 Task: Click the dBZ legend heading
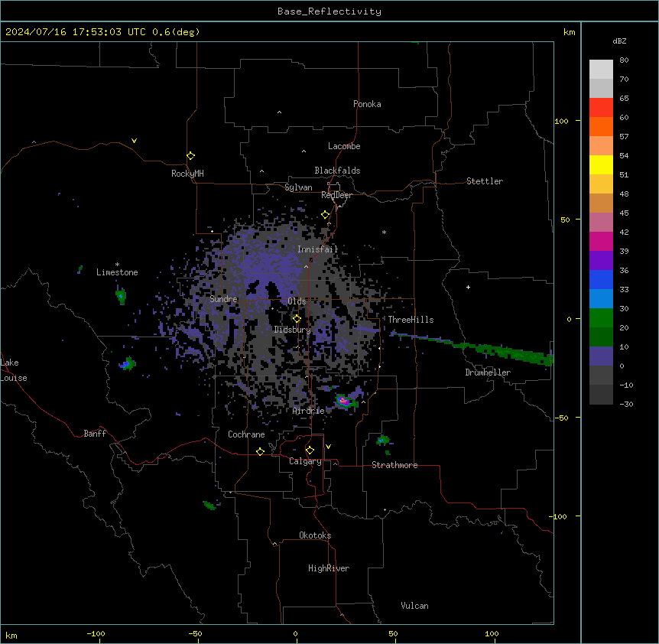pos(619,41)
